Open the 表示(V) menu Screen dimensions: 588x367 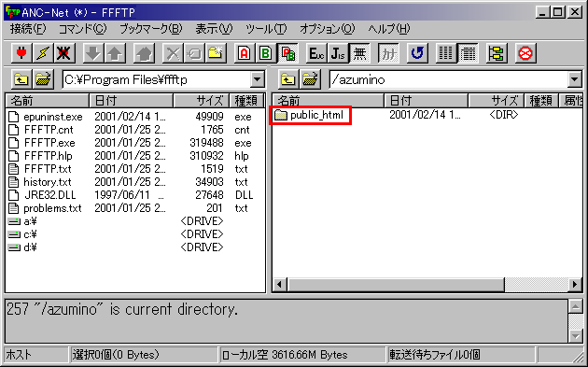pos(214,29)
